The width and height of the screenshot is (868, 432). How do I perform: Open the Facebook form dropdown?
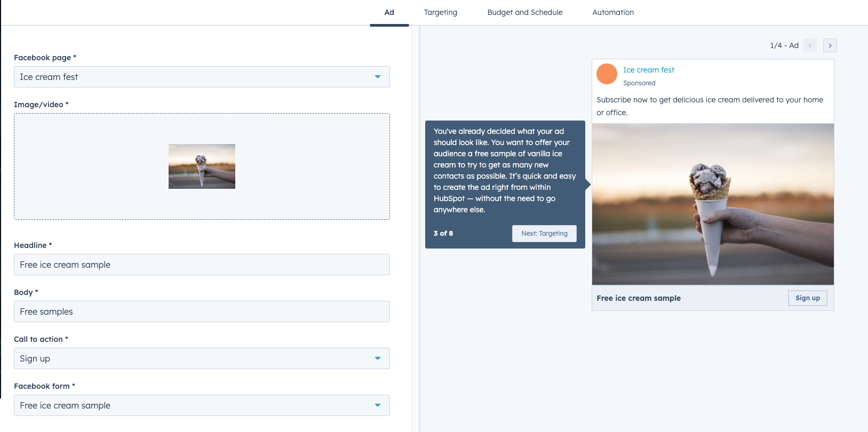click(202, 405)
